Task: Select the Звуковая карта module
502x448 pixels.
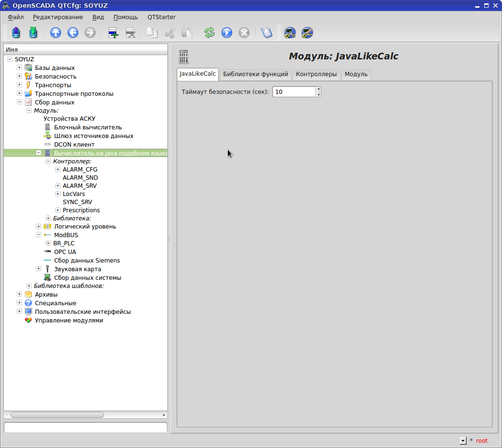Action: 78,269
